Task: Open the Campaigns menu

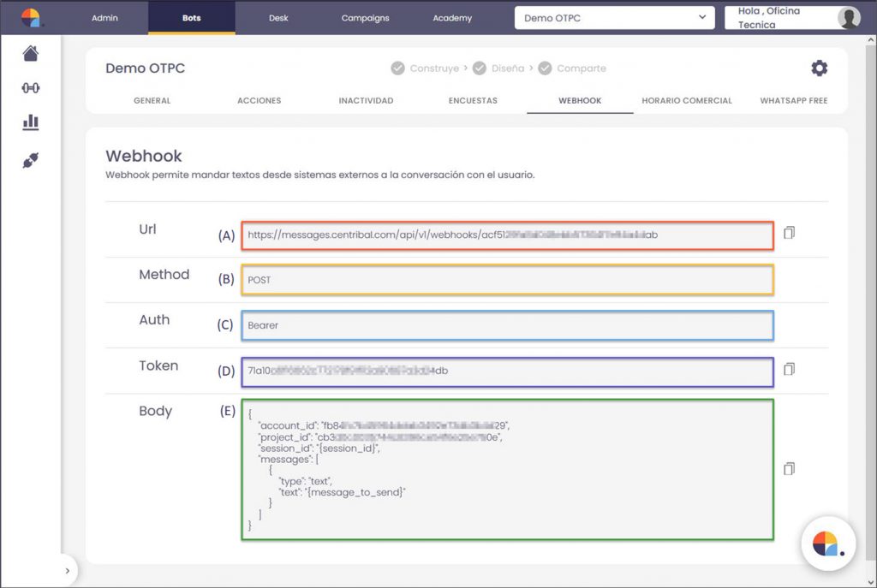Action: [365, 18]
